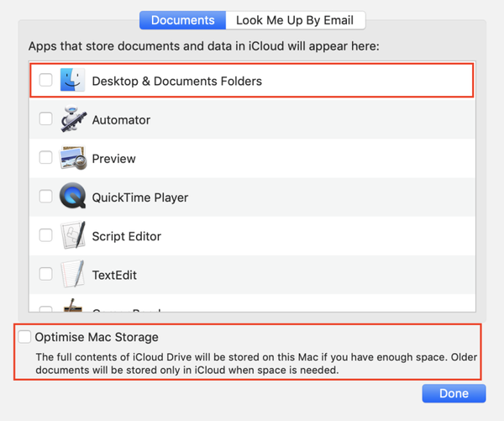Click the Script Editor row label
Screen dimensions: 504x421
[x=126, y=236]
